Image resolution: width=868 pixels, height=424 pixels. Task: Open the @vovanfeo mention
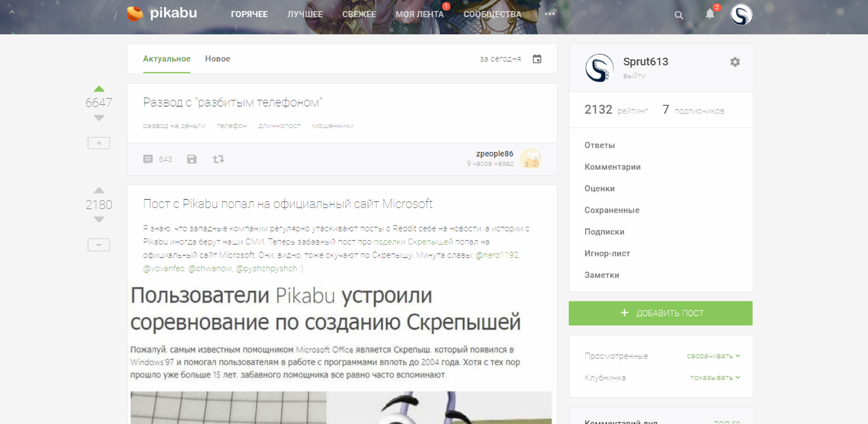(x=163, y=268)
